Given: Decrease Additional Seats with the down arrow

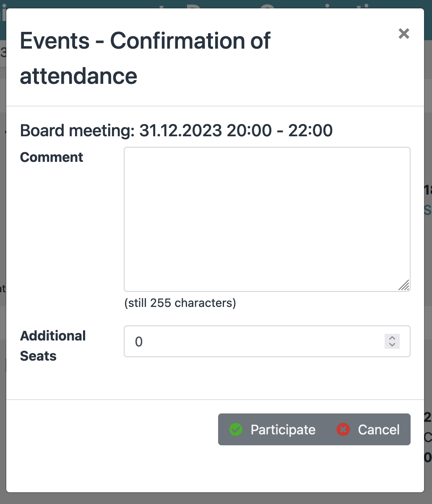Looking at the screenshot, I should click(392, 345).
